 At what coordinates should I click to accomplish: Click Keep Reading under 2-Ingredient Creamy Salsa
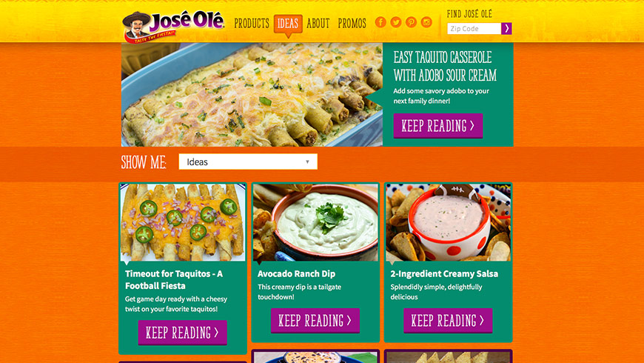tap(448, 320)
